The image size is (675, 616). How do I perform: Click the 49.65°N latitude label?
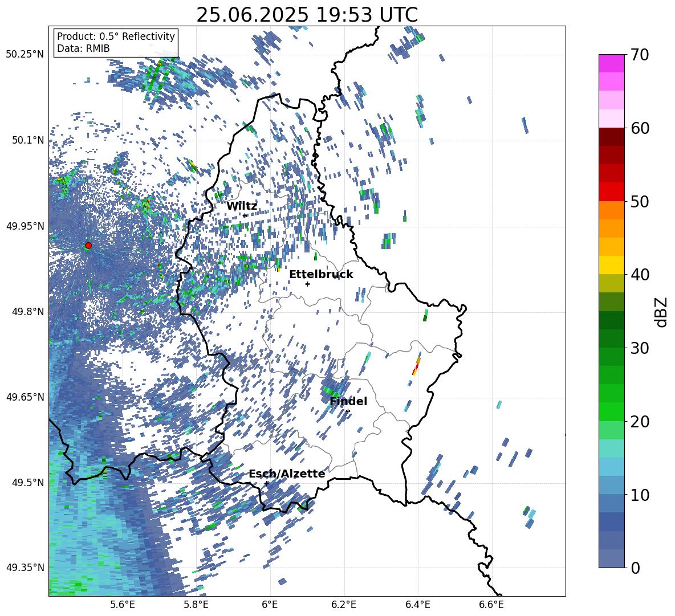(25, 397)
